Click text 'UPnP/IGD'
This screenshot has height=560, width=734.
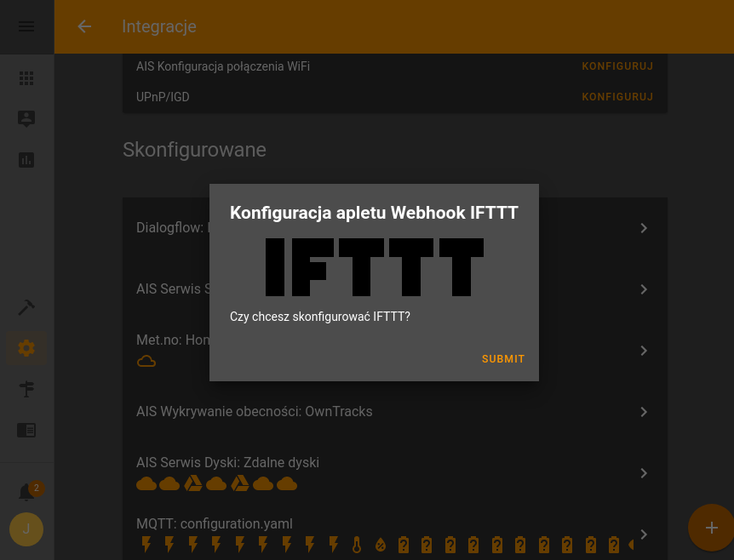(163, 97)
